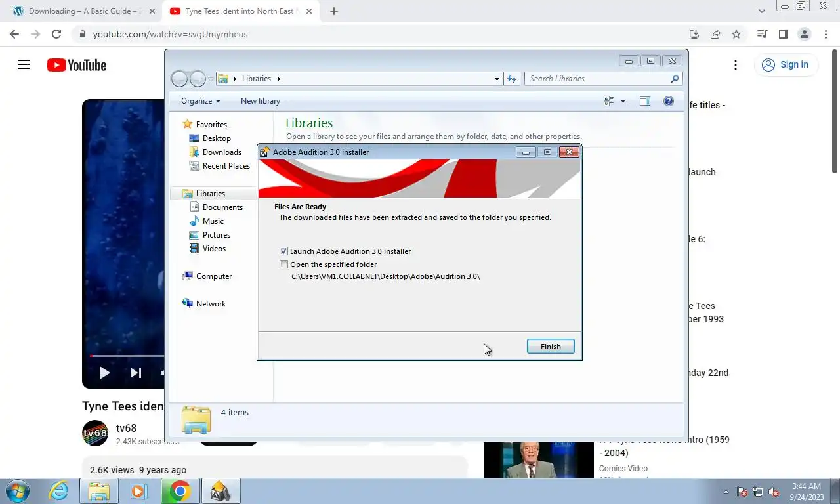Click the tv68 channel avatar
Image resolution: width=840 pixels, height=504 pixels.
tap(95, 433)
